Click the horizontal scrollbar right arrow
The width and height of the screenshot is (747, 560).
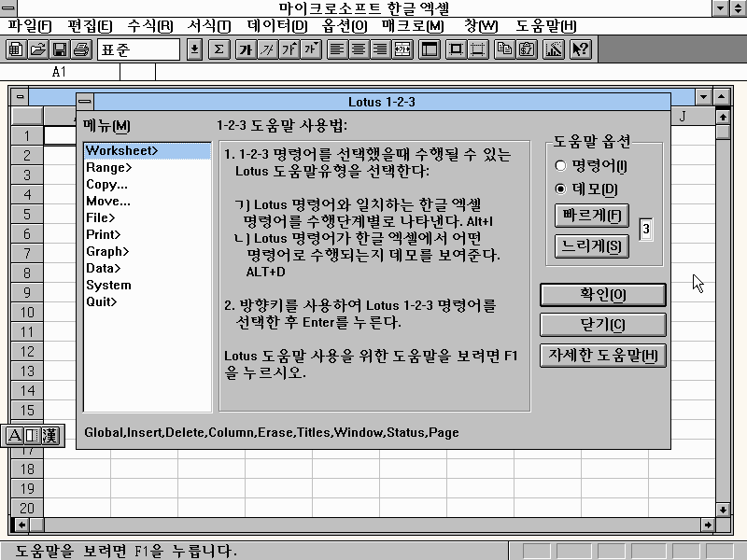[708, 525]
